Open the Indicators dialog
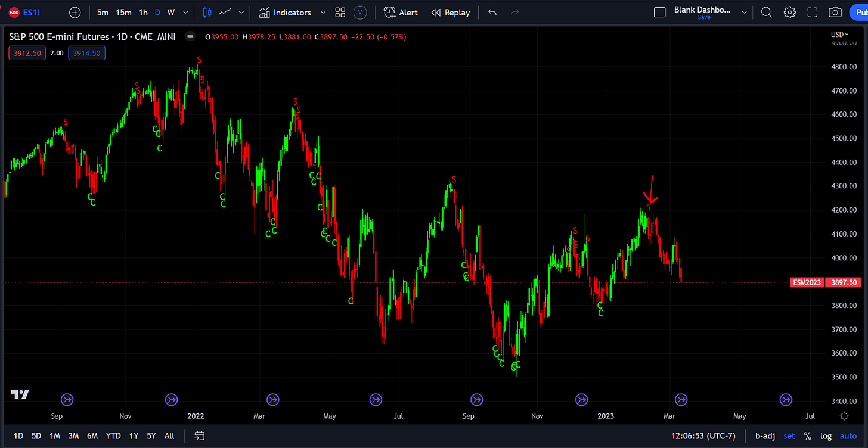The width and height of the screenshot is (868, 448). pos(285,12)
